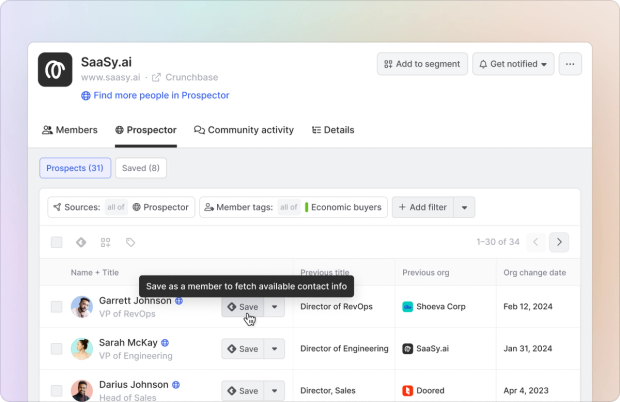Click the bulk add-to-segment grid icon
The image size is (620, 402).
coord(106,242)
